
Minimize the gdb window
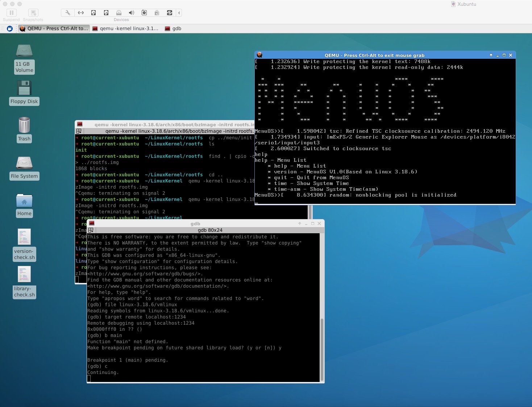(x=306, y=223)
